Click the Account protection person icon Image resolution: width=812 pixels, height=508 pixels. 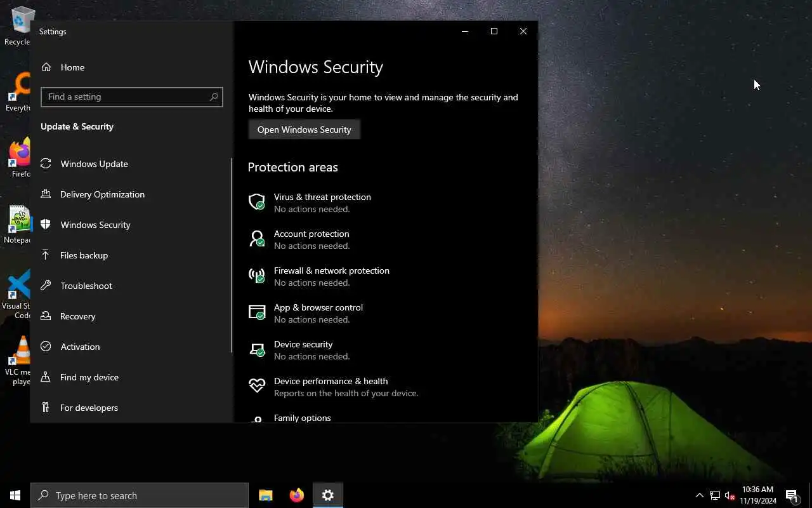point(257,239)
